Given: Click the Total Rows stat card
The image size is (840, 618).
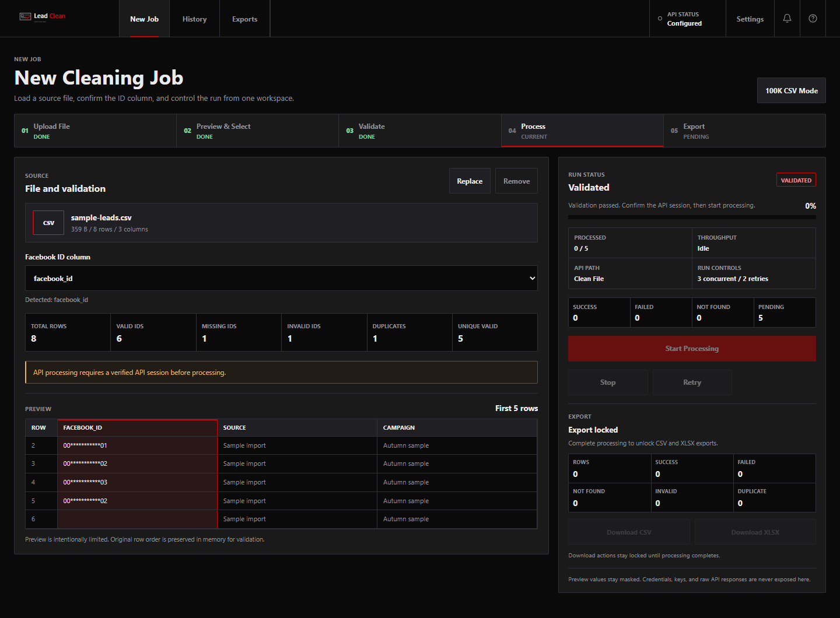Looking at the screenshot, I should point(68,332).
